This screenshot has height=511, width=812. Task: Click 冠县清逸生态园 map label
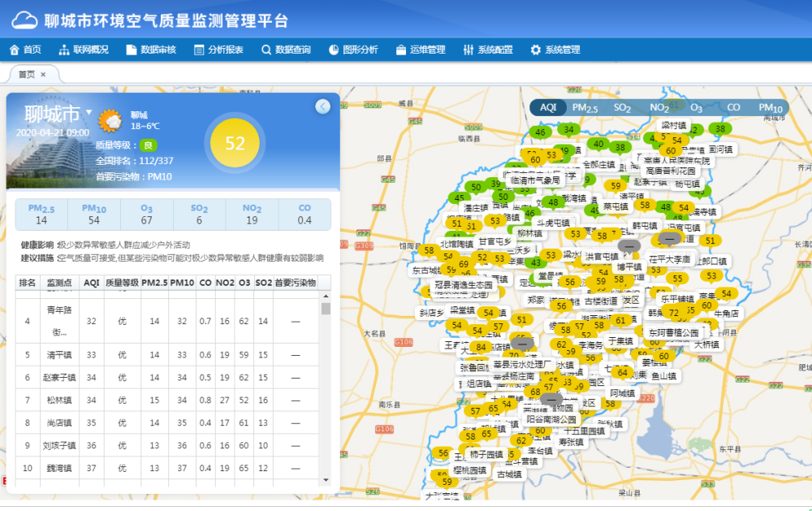pyautogui.click(x=464, y=284)
